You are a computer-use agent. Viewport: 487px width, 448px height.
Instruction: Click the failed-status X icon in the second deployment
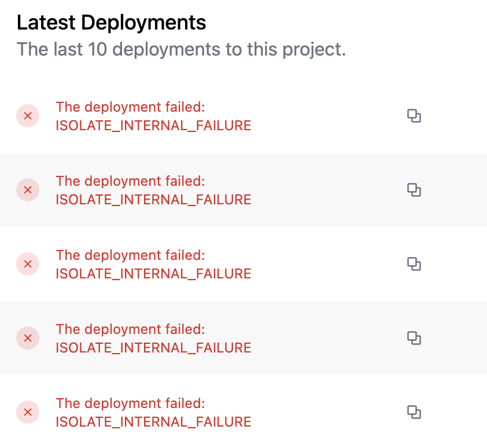27,190
